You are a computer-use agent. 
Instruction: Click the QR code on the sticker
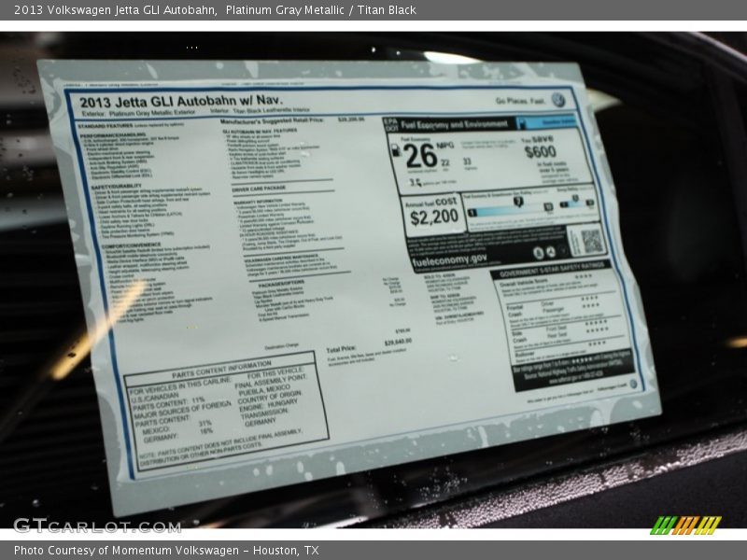592,241
